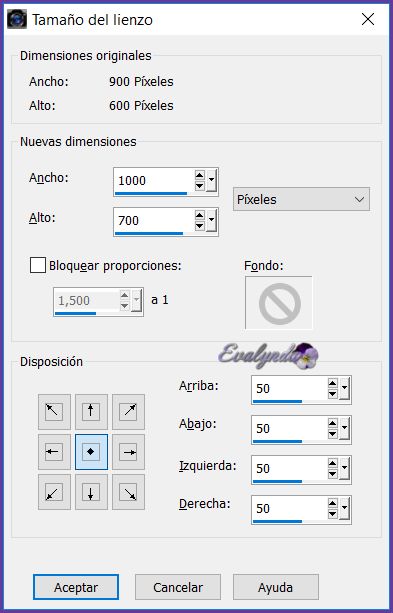Select right-middle anchor placement arrow
The height and width of the screenshot is (613, 393).
(128, 452)
